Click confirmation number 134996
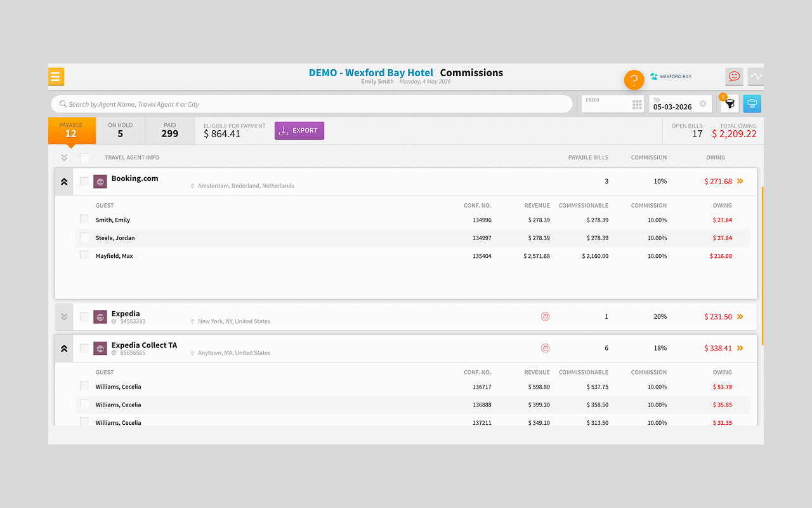Image resolution: width=812 pixels, height=508 pixels. [x=482, y=220]
